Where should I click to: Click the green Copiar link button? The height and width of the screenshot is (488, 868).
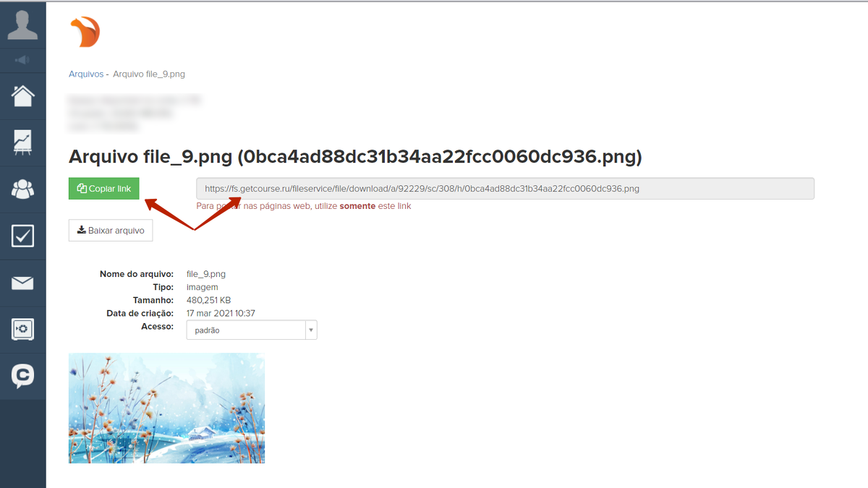click(104, 189)
